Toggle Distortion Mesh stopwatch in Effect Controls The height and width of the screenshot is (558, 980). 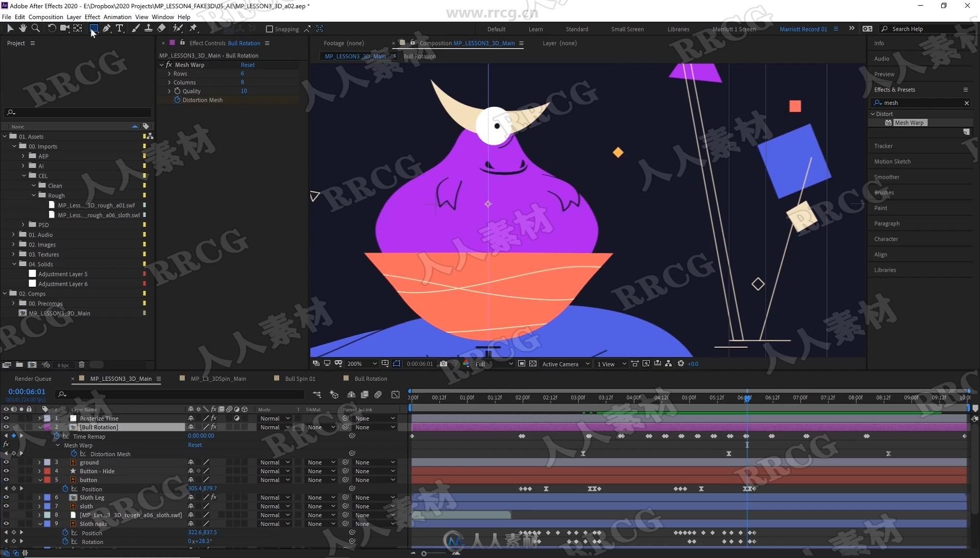(x=177, y=100)
